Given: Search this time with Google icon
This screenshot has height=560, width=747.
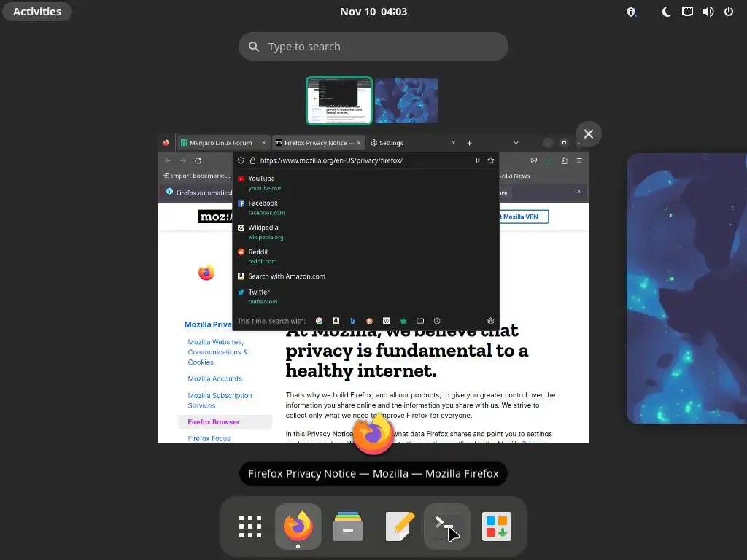Looking at the screenshot, I should (x=320, y=321).
